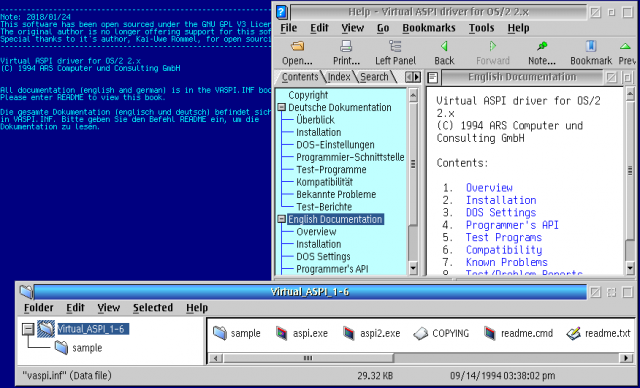The height and width of the screenshot is (388, 640).
Task: Open the Tools menu
Action: click(x=482, y=28)
